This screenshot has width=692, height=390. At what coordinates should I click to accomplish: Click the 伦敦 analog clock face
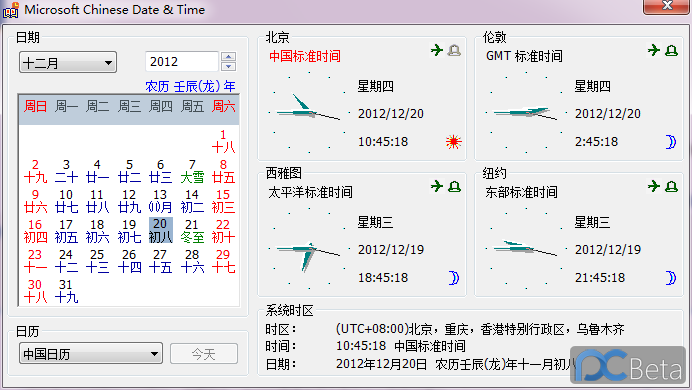[526, 113]
